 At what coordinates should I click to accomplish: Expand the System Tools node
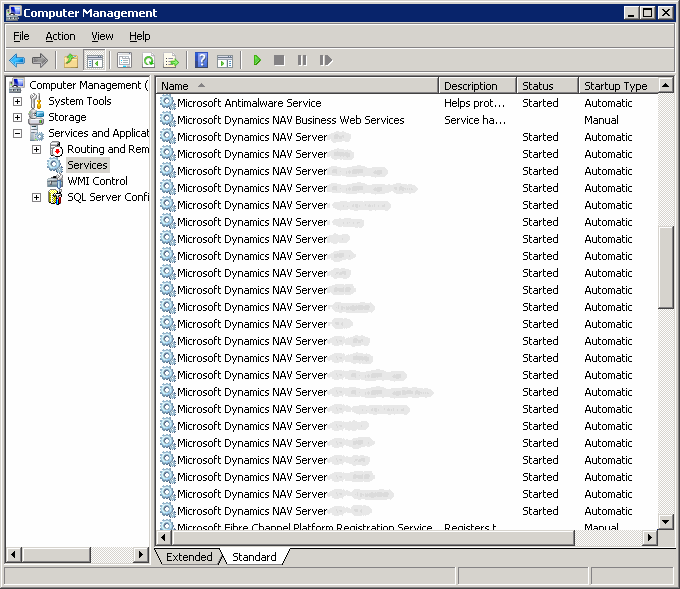point(17,101)
